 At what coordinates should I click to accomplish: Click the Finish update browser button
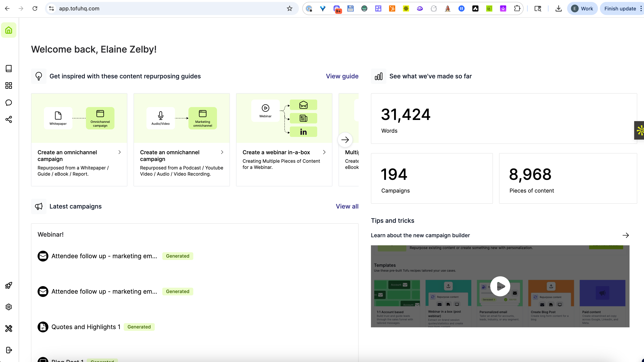click(x=620, y=8)
